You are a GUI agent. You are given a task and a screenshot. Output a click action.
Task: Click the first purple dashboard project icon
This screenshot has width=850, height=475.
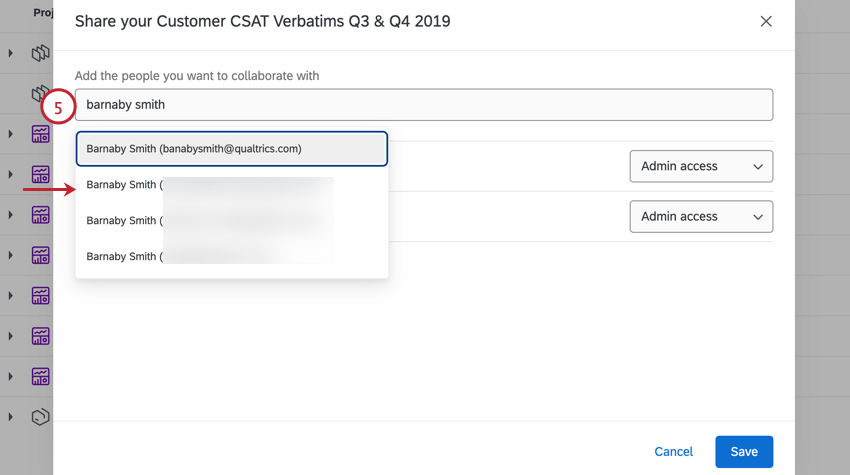(40, 134)
